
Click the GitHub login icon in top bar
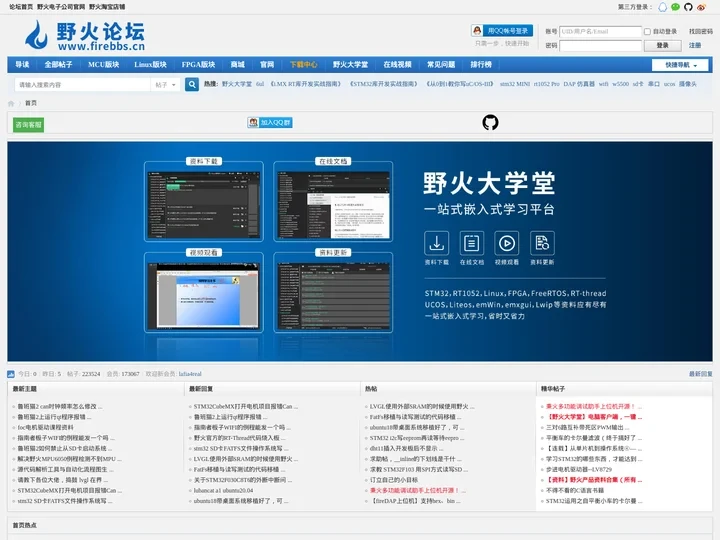[688, 7]
